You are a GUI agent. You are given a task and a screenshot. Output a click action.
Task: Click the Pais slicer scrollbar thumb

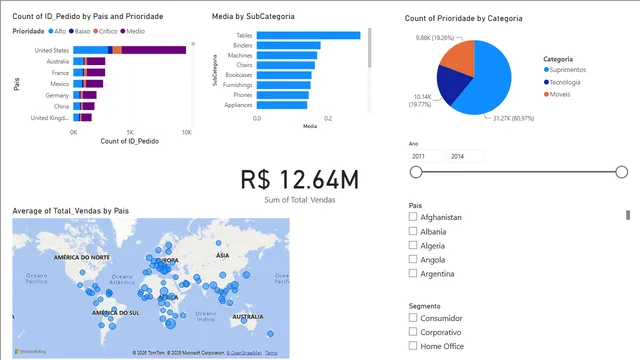pos(628,215)
